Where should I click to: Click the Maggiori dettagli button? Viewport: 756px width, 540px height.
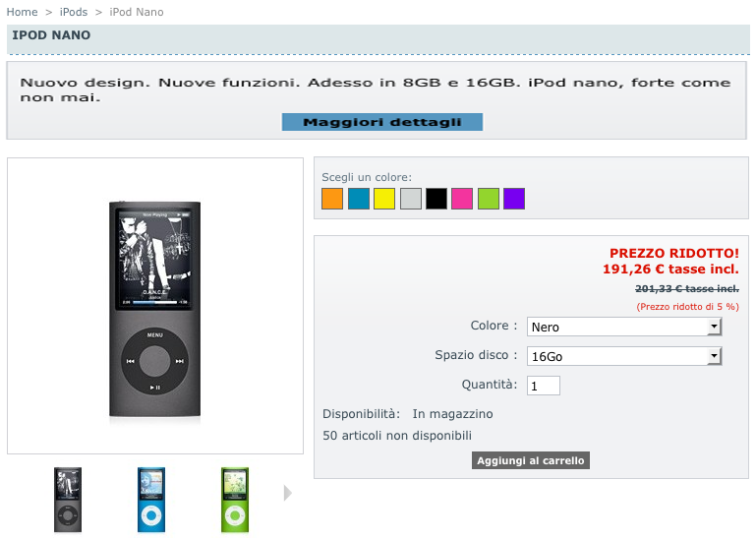click(x=381, y=122)
